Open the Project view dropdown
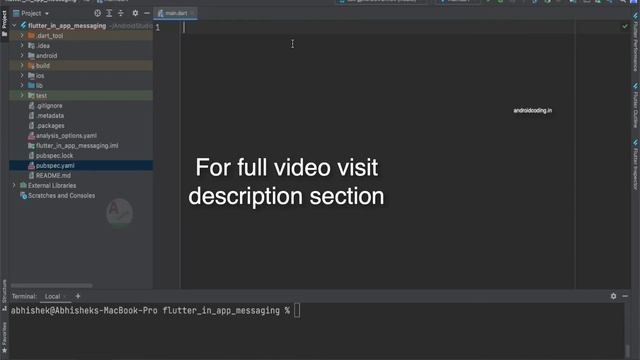 (x=31, y=13)
